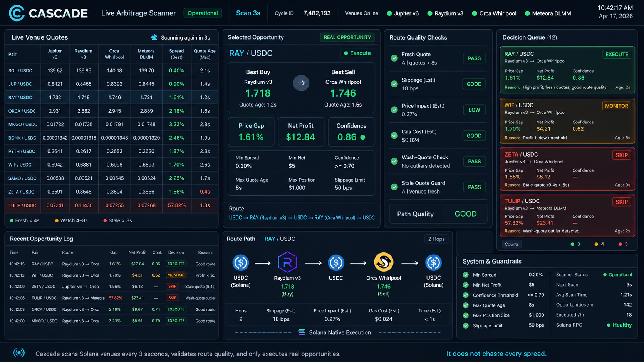Click the first USDC (Solana) coin icon in Route Path
This screenshot has height=362, width=644.
coord(241,263)
